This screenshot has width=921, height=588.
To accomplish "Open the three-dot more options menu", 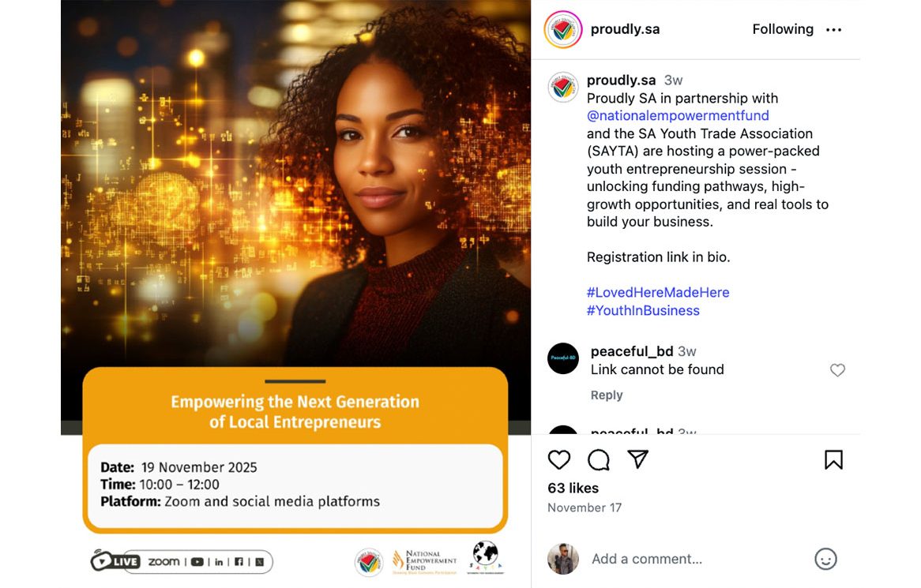I will 833,29.
